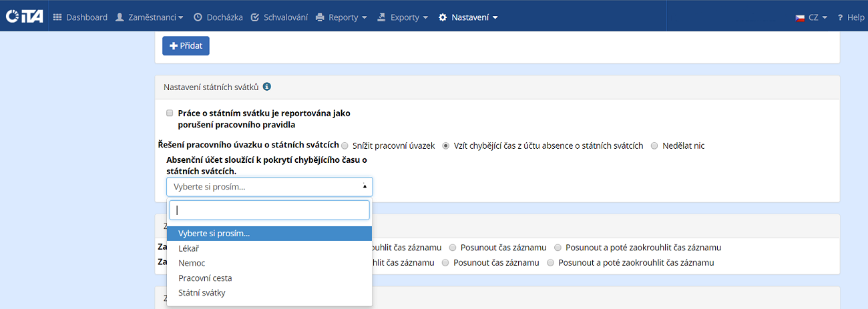Select 'Snížit pracovní úvazek' radio option

point(345,145)
